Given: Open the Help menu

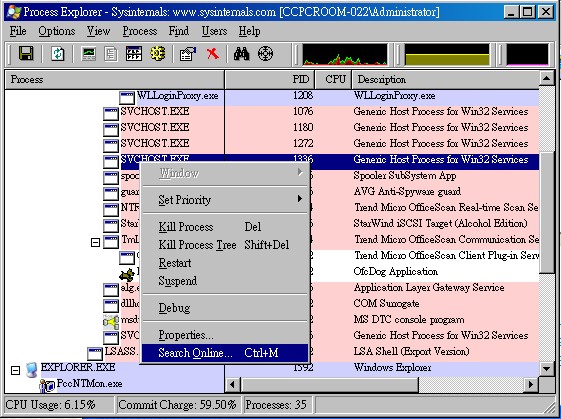Looking at the screenshot, I should 249,31.
